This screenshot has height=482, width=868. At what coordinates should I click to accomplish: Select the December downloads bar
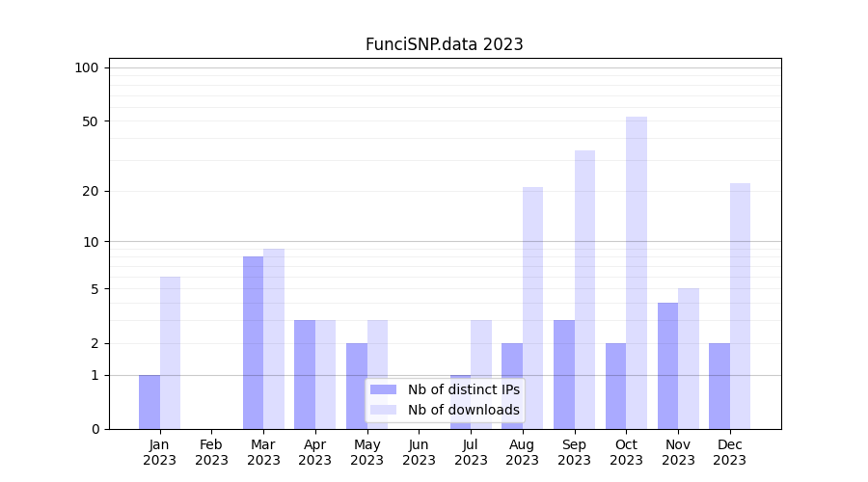740,306
